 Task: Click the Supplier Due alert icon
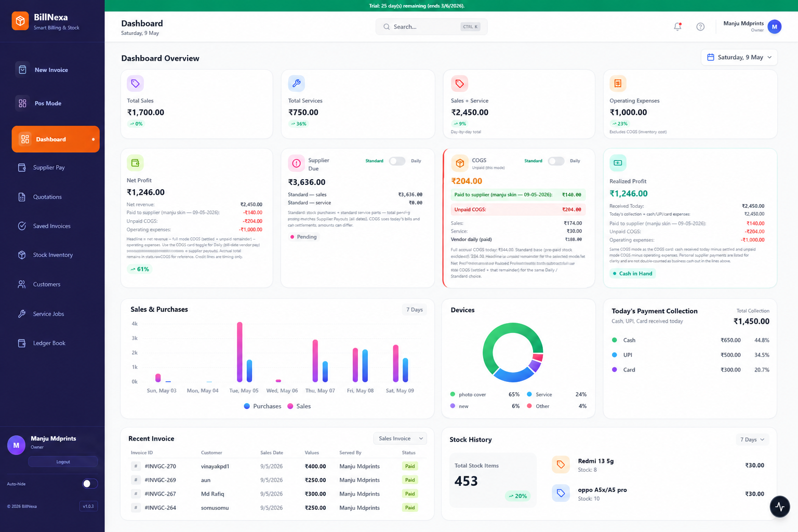pyautogui.click(x=297, y=163)
